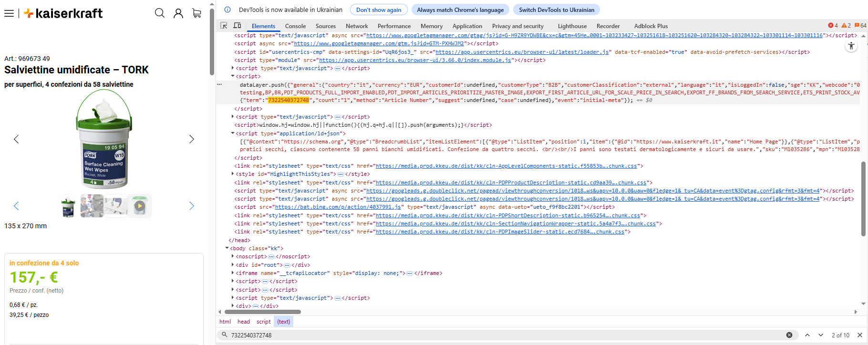Viewport: 868px width, 345px height.
Task: Click the Elements panel vertical scrollbar thumb
Action: click(x=863, y=199)
